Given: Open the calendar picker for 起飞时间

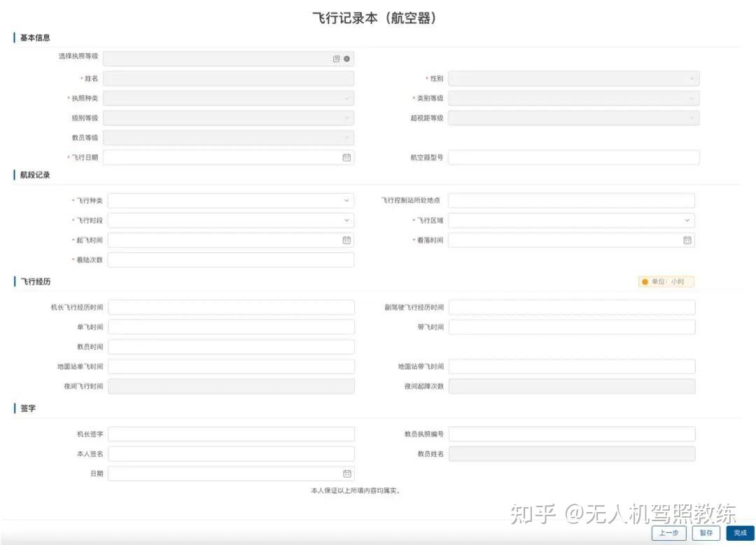Looking at the screenshot, I should 346,240.
